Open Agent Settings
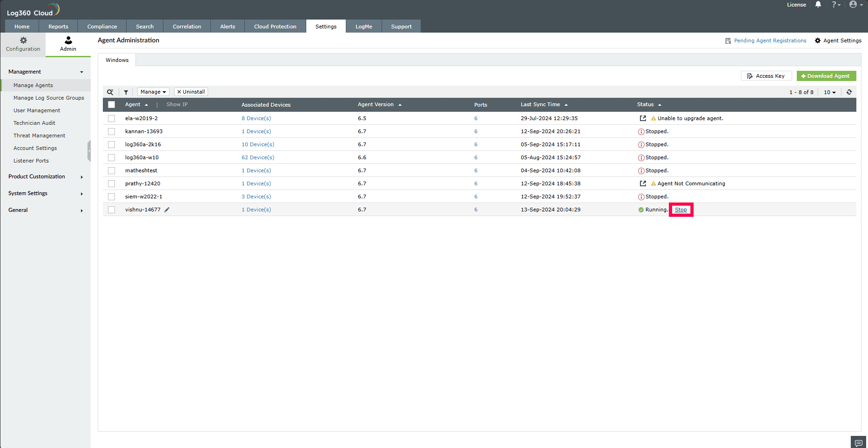The height and width of the screenshot is (448, 868). (838, 41)
